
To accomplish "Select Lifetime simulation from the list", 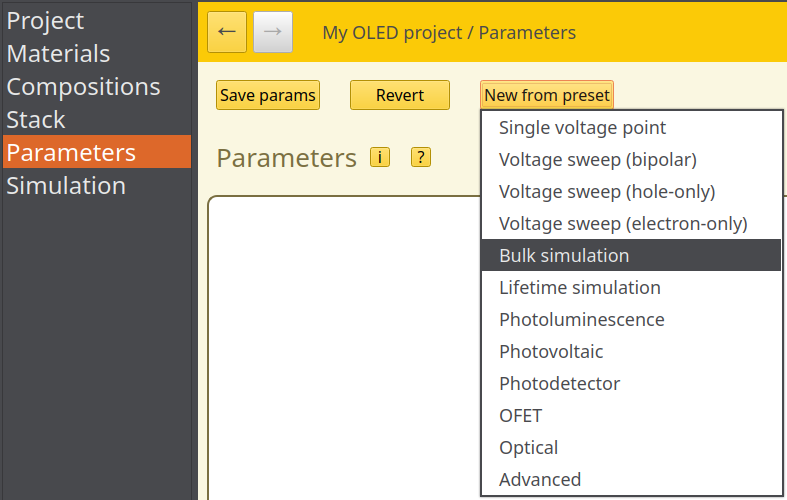I will click(579, 288).
